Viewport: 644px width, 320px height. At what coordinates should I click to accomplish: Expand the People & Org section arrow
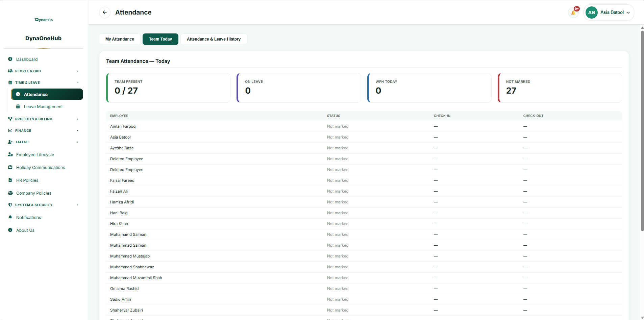coord(78,71)
